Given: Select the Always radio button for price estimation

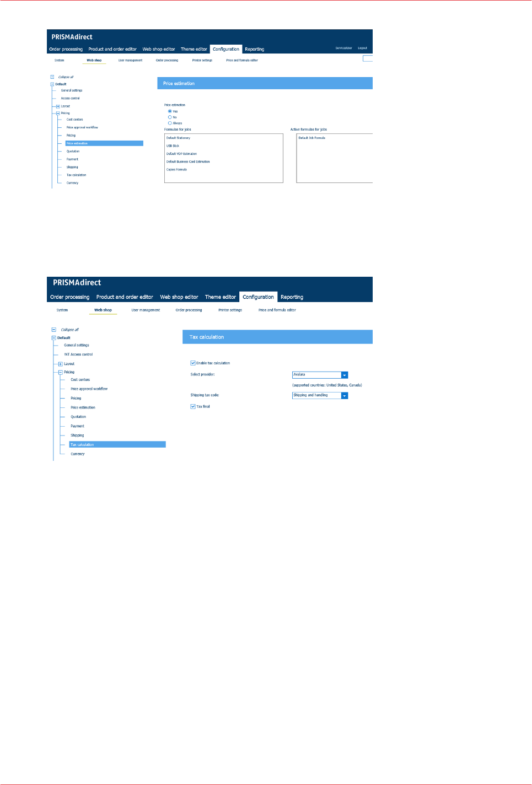Looking at the screenshot, I should [x=170, y=123].
